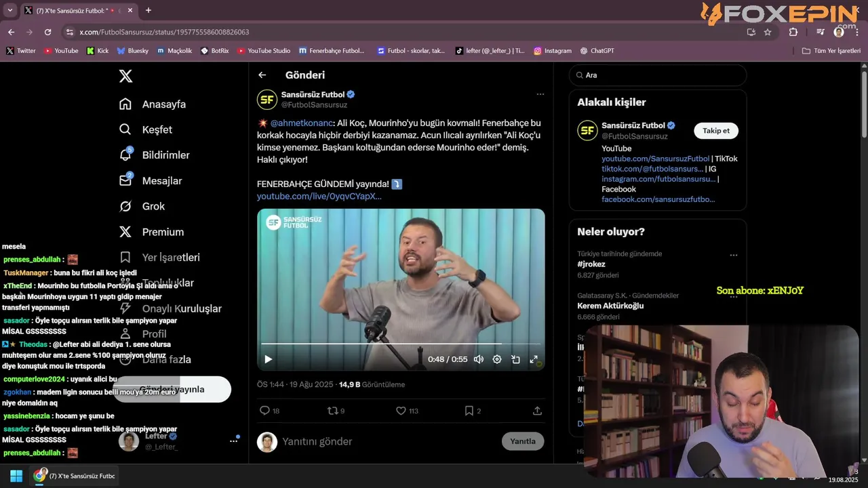Viewport: 868px width, 488px height.
Task: Open the Windows Start menu
Action: pos(16,476)
